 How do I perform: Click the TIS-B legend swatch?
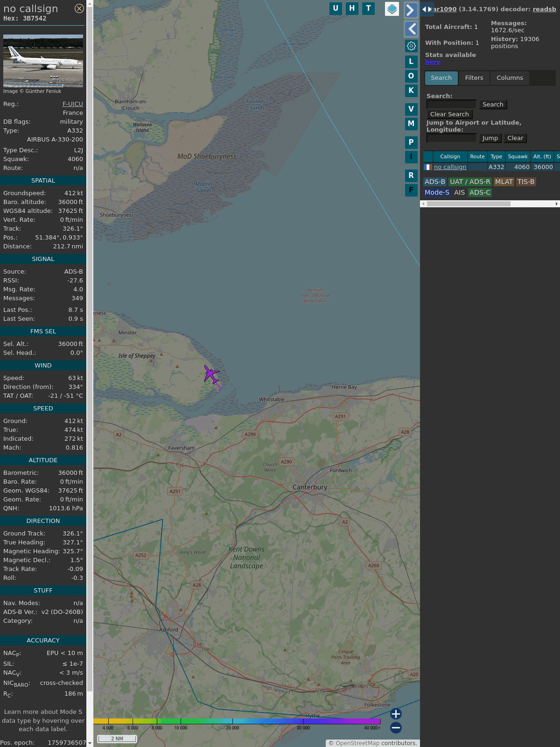click(x=526, y=182)
